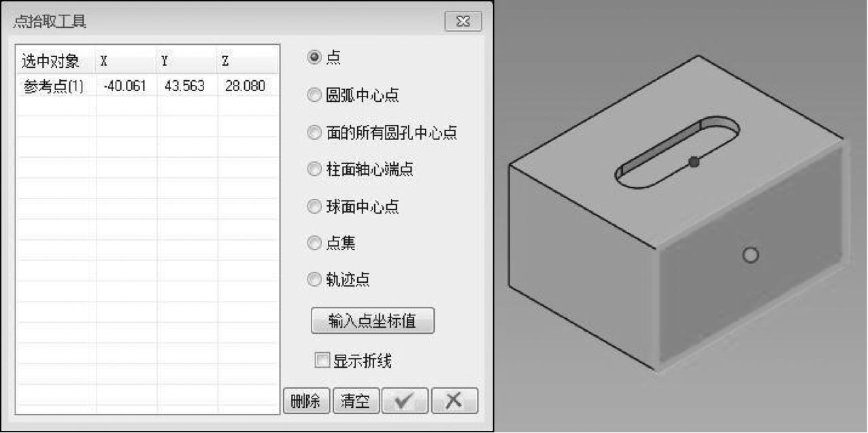This screenshot has width=868, height=433.
Task: Click the Z column header
Action: pyautogui.click(x=248, y=61)
